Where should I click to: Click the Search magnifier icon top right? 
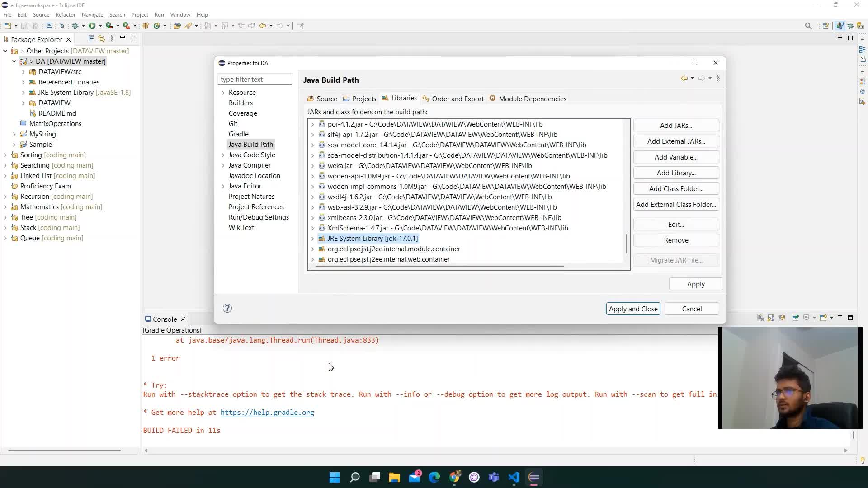click(x=808, y=26)
